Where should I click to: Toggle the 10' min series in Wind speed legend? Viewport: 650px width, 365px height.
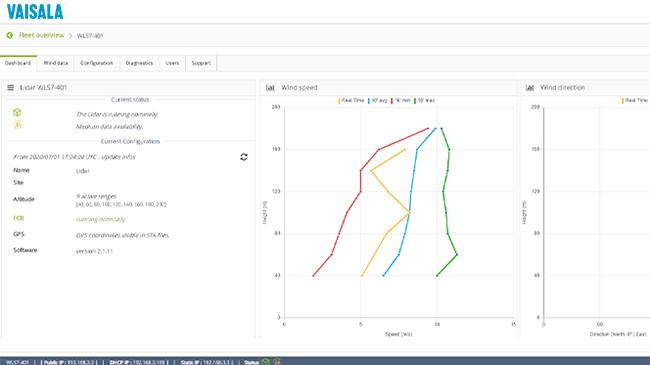pyautogui.click(x=400, y=100)
